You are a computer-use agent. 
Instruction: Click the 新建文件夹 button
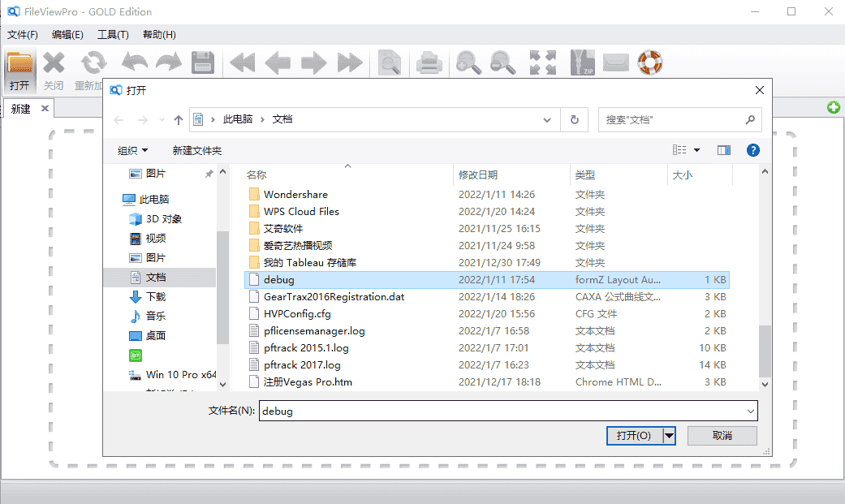197,150
